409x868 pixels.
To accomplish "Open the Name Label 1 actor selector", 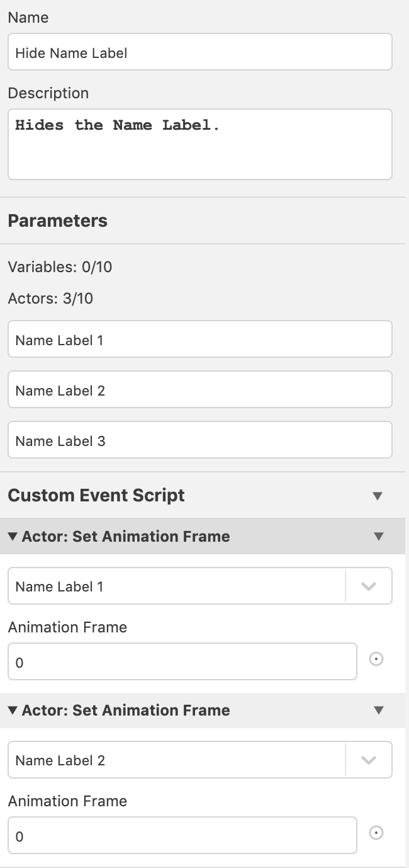I will pyautogui.click(x=200, y=586).
